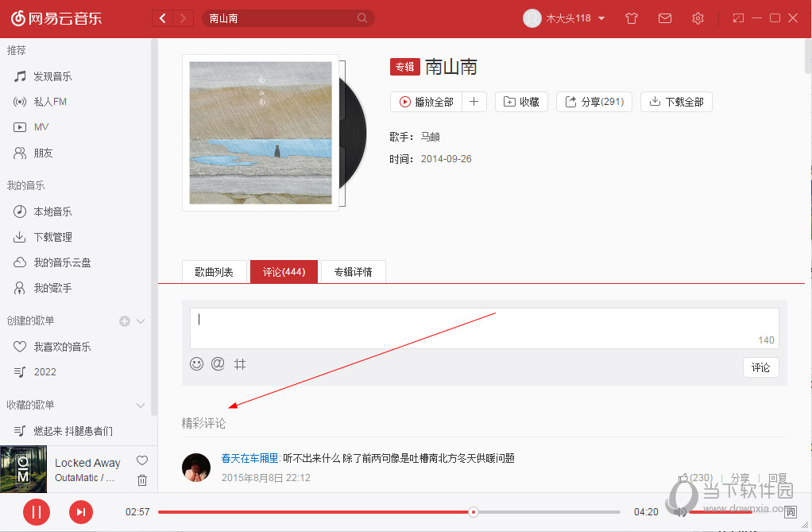Click the search box showing 南山南
This screenshot has height=532, width=812.
(286, 17)
